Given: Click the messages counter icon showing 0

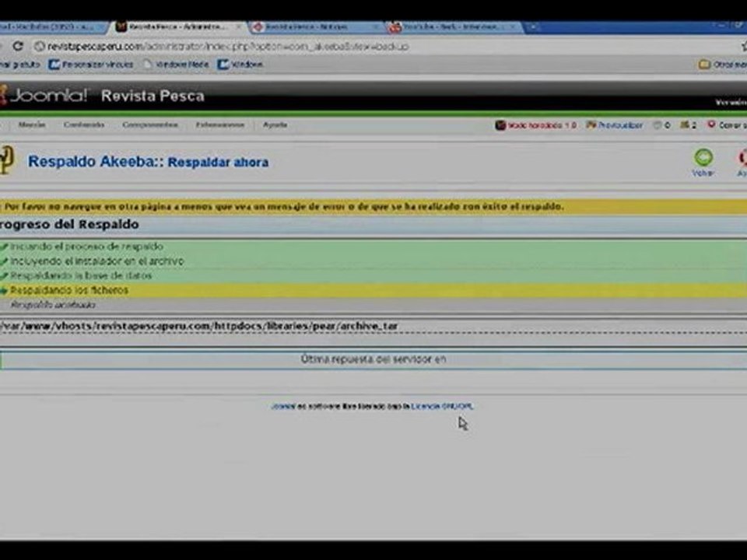Looking at the screenshot, I should click(x=658, y=125).
